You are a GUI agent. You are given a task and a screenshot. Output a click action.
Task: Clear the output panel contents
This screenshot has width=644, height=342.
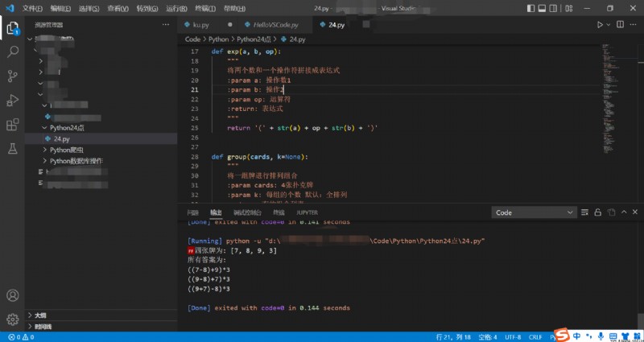tap(585, 212)
